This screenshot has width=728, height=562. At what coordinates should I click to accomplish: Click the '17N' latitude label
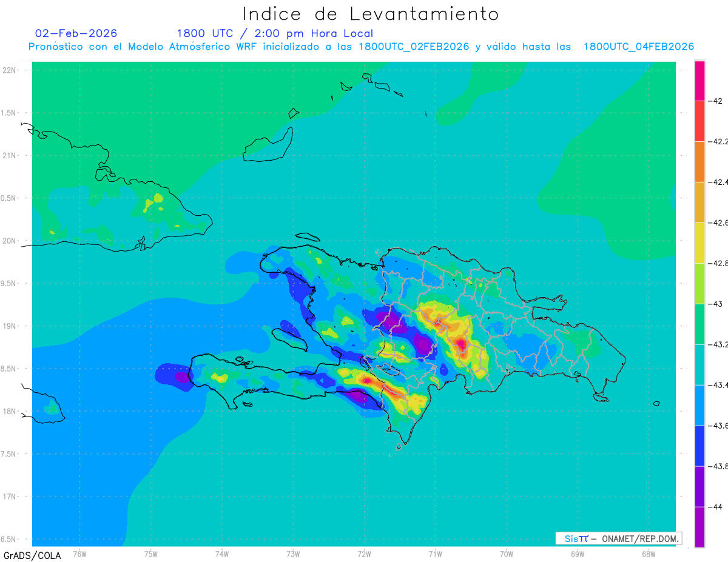pos(10,497)
